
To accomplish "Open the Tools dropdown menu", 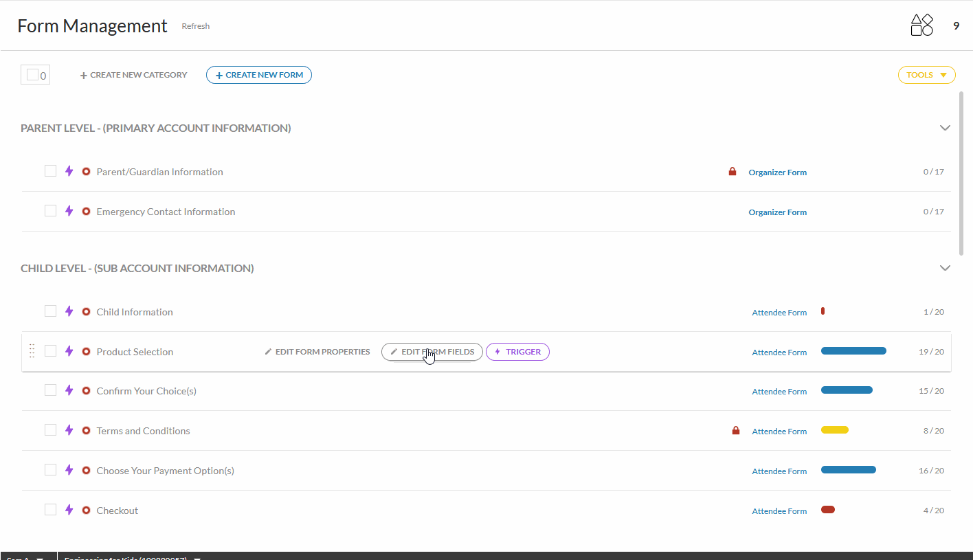I will [926, 75].
